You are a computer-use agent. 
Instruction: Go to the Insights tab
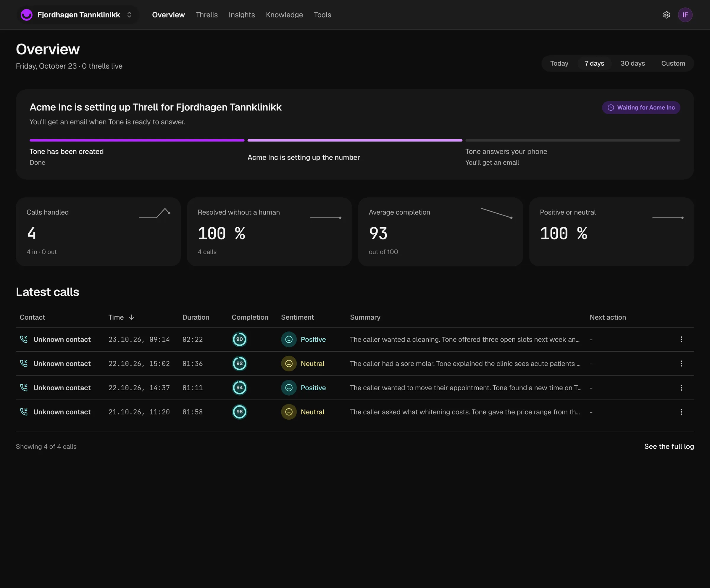pyautogui.click(x=242, y=15)
